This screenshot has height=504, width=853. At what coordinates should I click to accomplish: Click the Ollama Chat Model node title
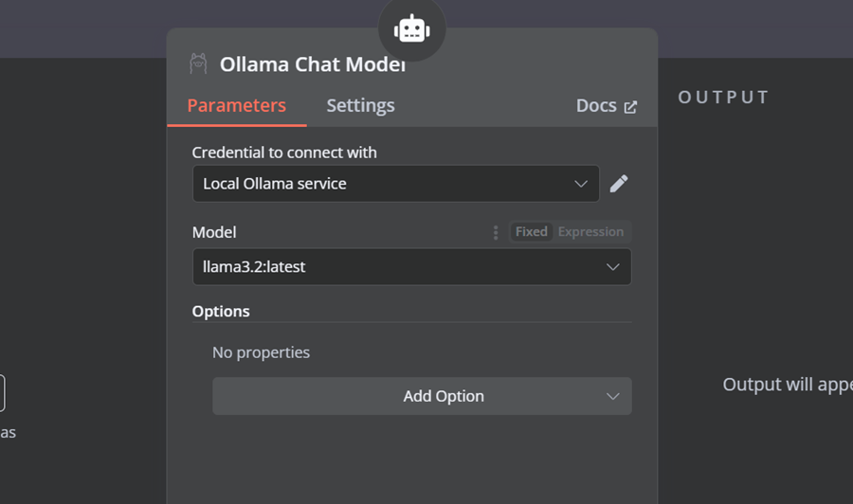tap(313, 64)
